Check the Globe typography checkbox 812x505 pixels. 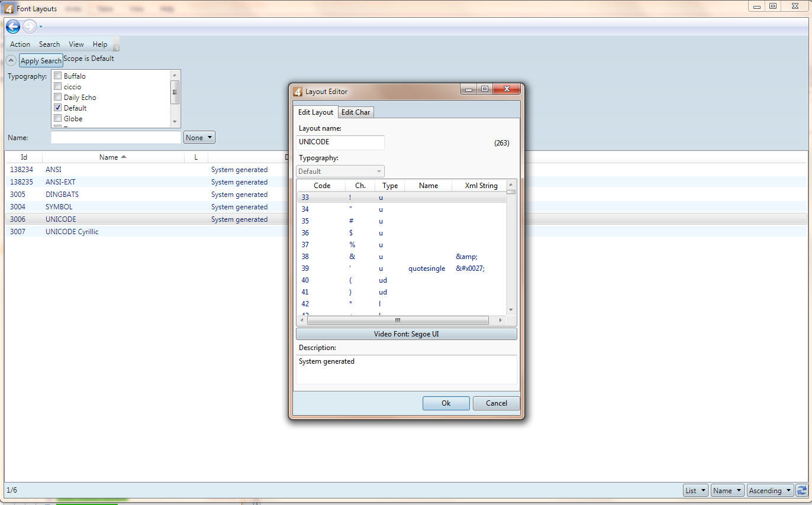[58, 118]
